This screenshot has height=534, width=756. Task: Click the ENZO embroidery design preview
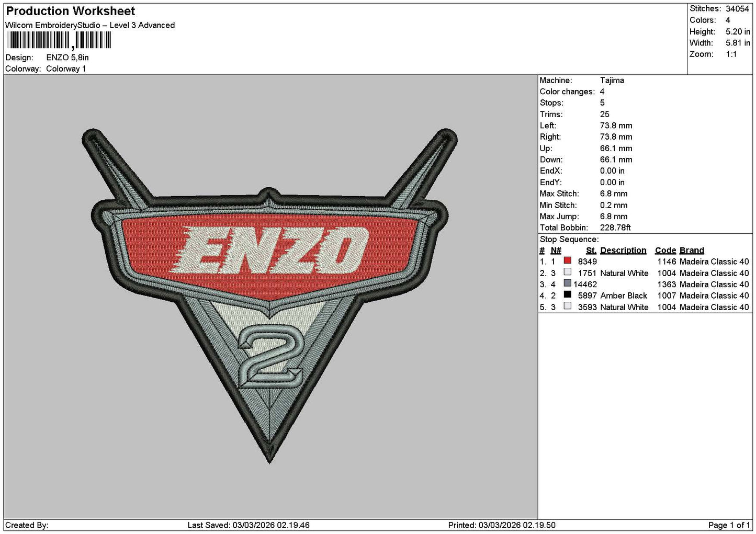coord(270,296)
